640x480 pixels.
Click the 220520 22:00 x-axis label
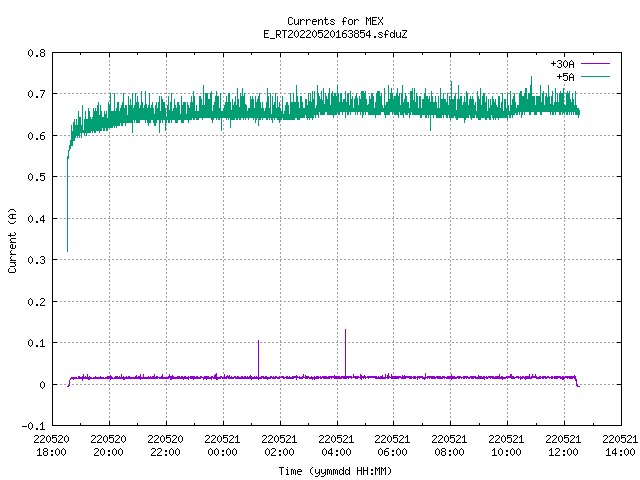[x=165, y=446]
